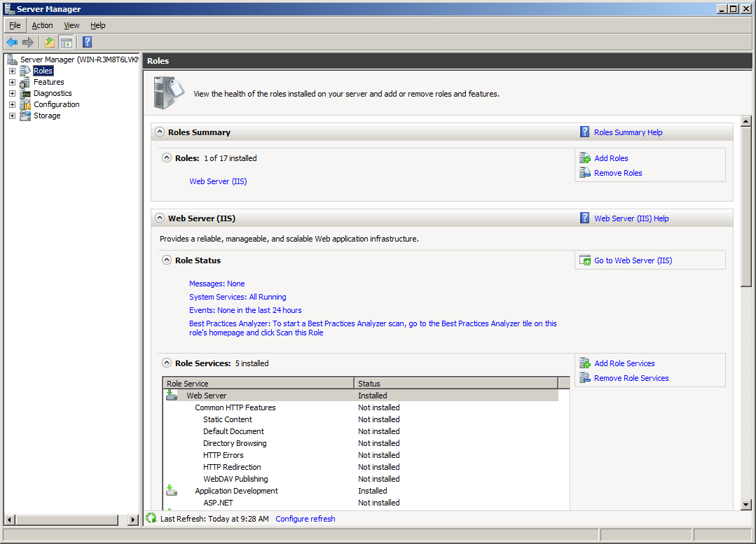Click the Show/Hide Console Tree icon

[x=66, y=42]
